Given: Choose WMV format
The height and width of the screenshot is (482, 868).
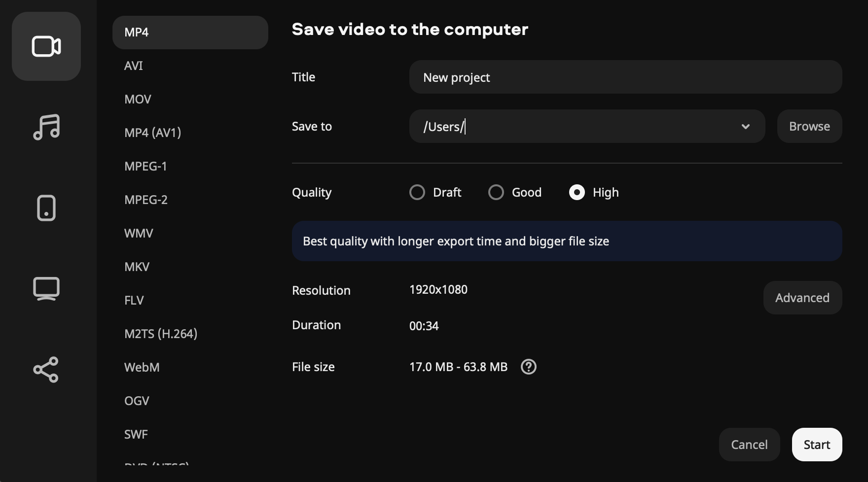Looking at the screenshot, I should tap(190, 234).
